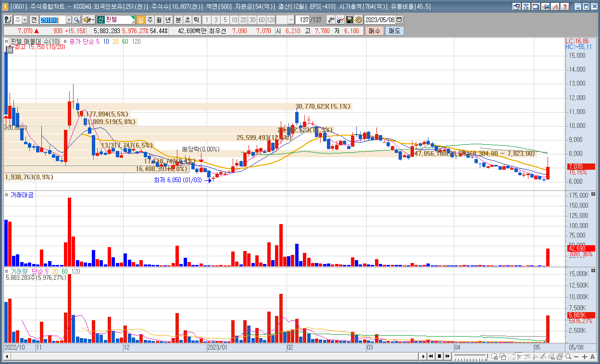Switch to weekly chart period 주
600x364 pixels.
[x=150, y=20]
